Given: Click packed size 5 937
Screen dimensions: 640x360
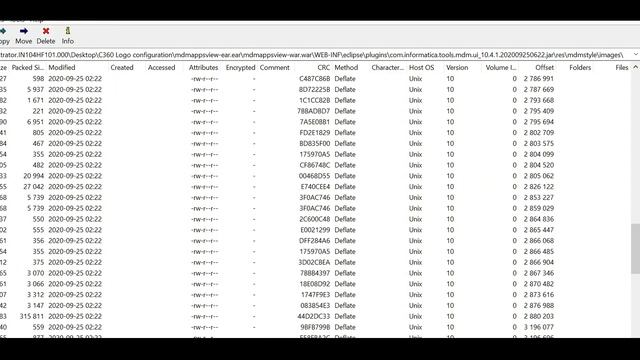Looking at the screenshot, I should pos(36,89).
